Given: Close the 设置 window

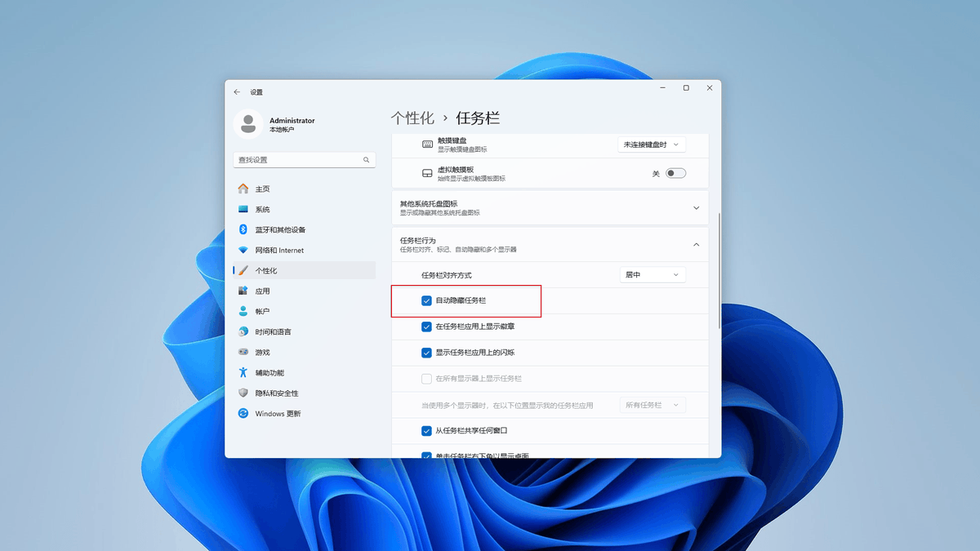Looking at the screenshot, I should 710,88.
